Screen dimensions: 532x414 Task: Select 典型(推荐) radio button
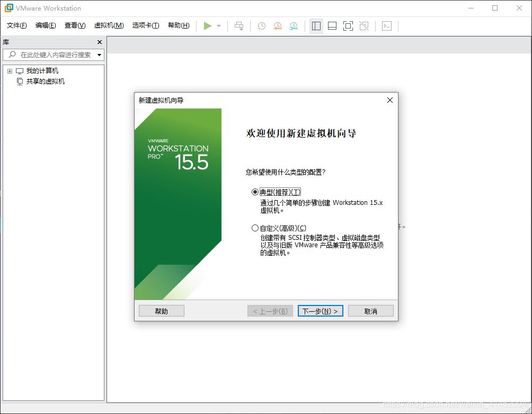click(x=255, y=192)
